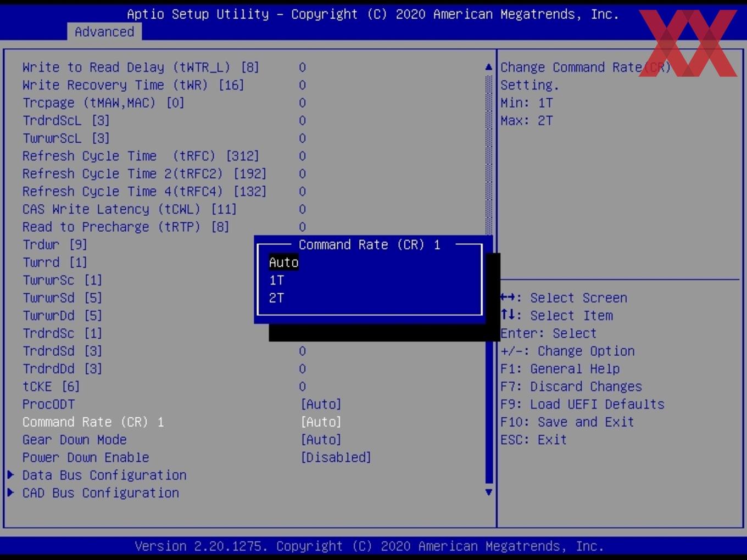Viewport: 747px width, 560px height.
Task: Expand CAD Bus Configuration submenu
Action: (x=101, y=492)
